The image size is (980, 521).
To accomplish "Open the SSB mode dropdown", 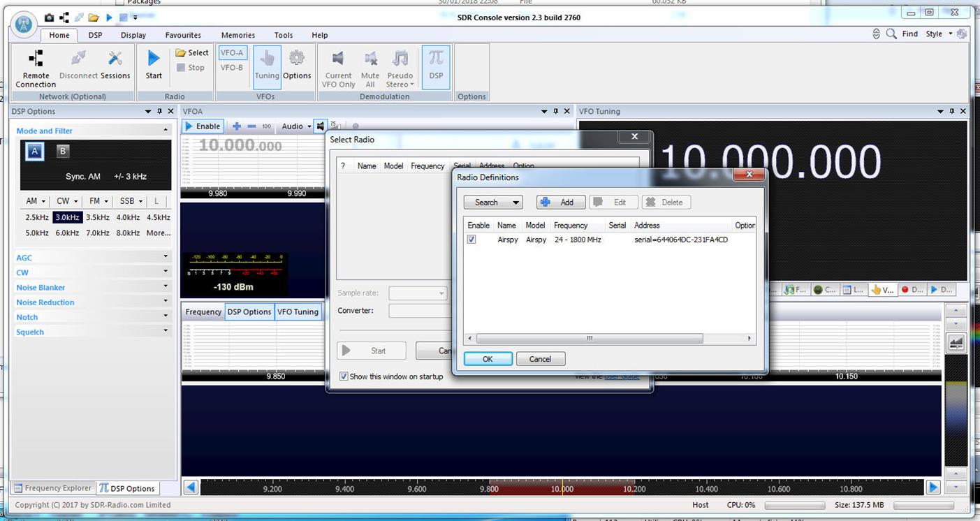I will coord(131,201).
